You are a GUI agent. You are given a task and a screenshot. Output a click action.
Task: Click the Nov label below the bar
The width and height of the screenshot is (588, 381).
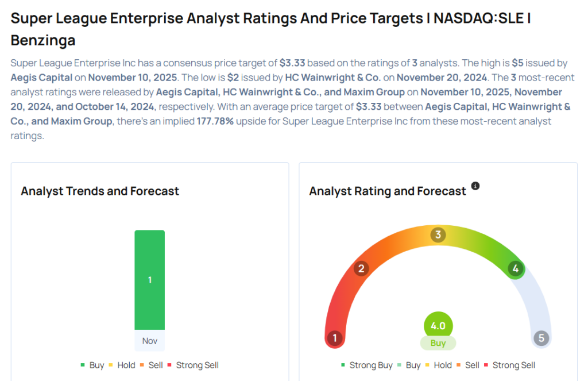[x=150, y=341]
